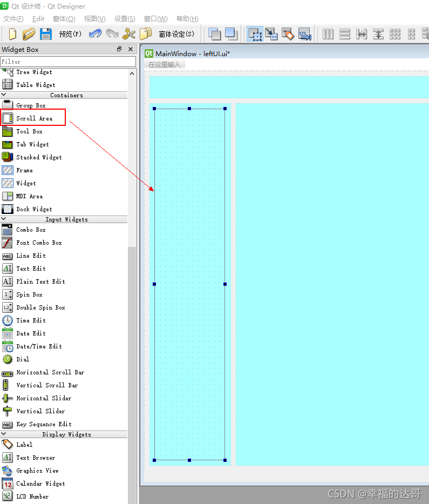Select the Stacked Widget item
The image size is (429, 504).
[39, 157]
